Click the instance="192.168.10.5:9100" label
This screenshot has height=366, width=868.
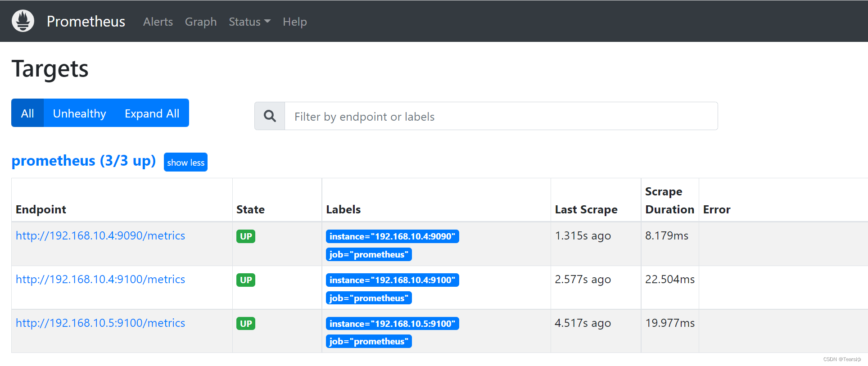393,324
